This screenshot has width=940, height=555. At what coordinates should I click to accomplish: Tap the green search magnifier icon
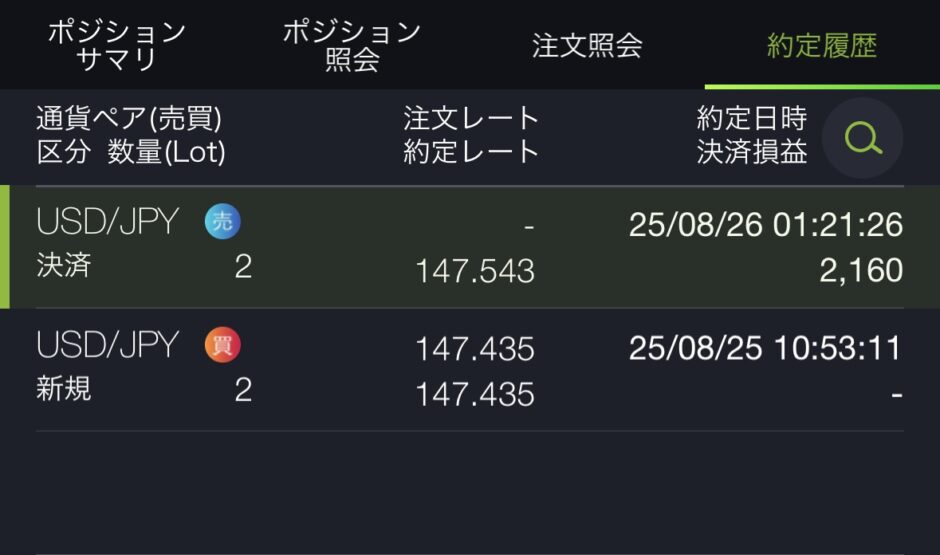(x=862, y=138)
